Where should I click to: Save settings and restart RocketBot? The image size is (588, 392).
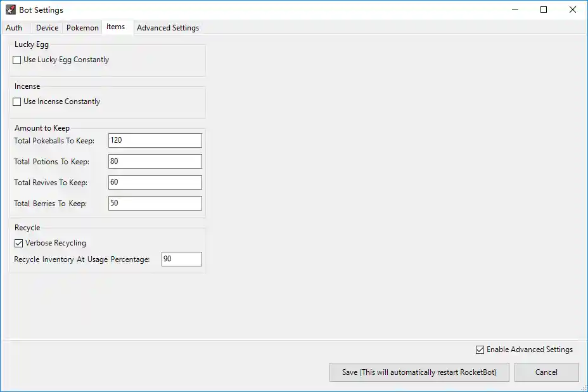419,372
